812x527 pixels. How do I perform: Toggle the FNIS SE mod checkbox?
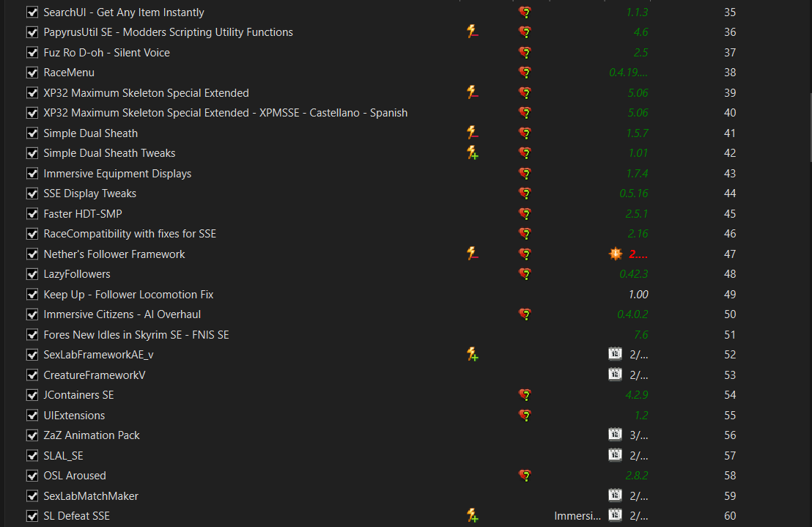coord(32,334)
